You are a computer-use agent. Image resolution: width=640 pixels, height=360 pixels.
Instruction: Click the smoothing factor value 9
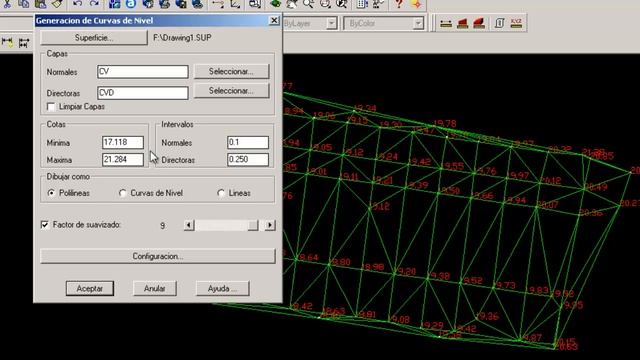tap(162, 225)
